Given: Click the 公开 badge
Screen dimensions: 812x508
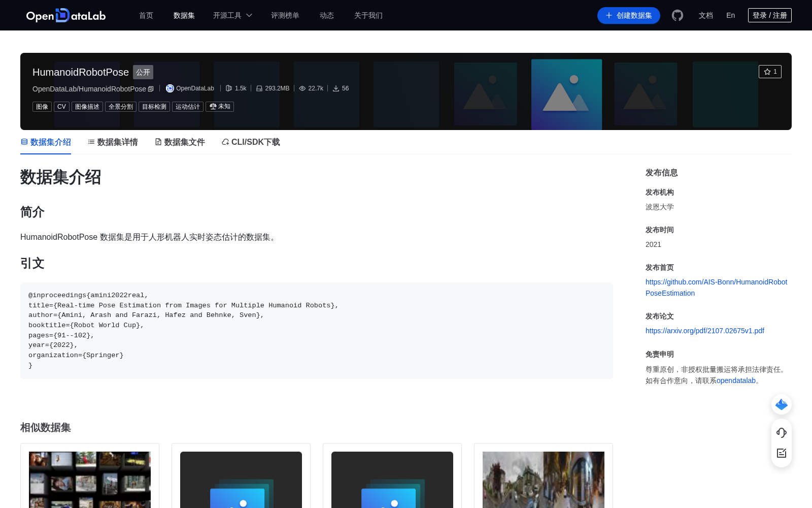Looking at the screenshot, I should coord(143,72).
